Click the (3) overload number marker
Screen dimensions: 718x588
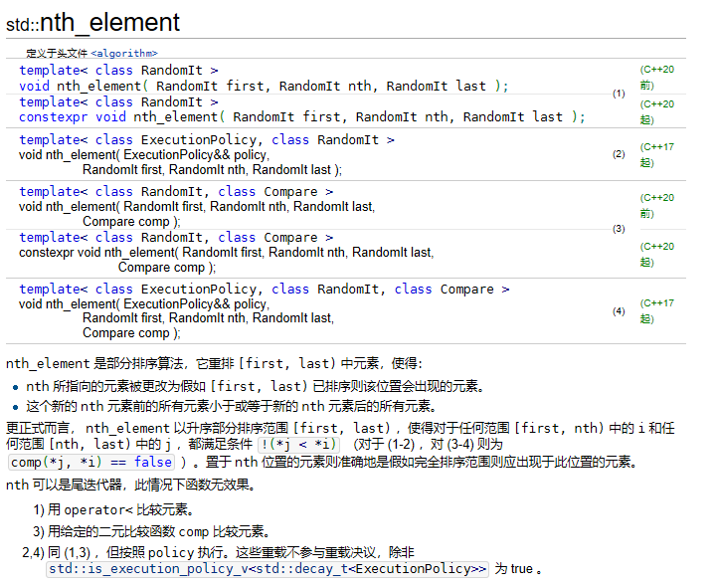(619, 229)
